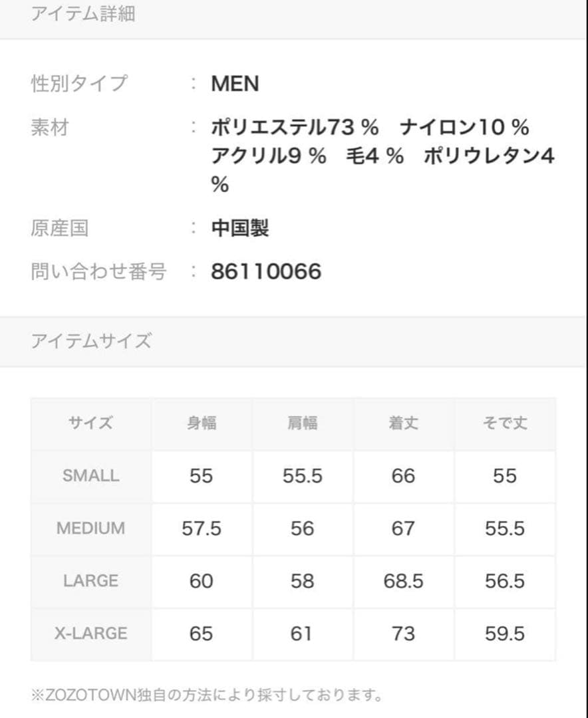This screenshot has width=588, height=718.
Task: Click the アイテム詳細 section header
Action: (x=83, y=14)
